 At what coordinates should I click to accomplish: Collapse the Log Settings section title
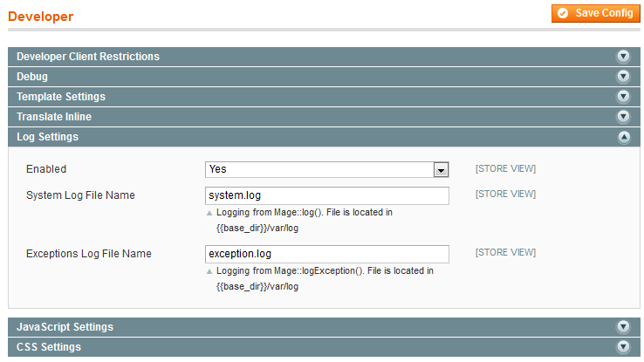(x=47, y=137)
